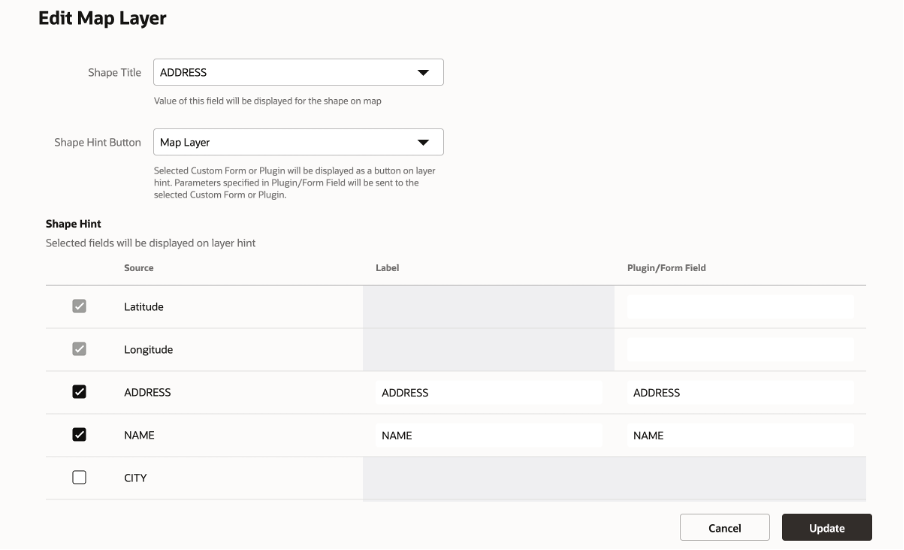This screenshot has width=904, height=550.
Task: Click the Shape Title field label
Action: click(x=114, y=72)
